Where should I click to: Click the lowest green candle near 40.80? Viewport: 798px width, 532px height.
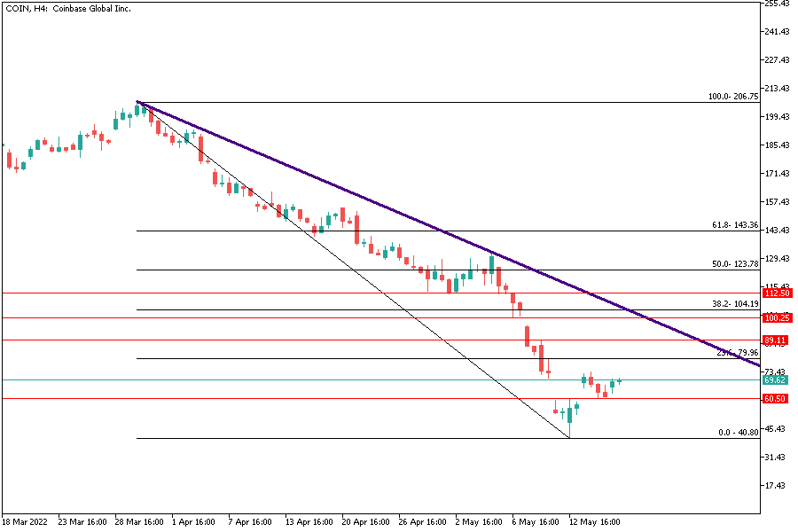click(x=569, y=424)
